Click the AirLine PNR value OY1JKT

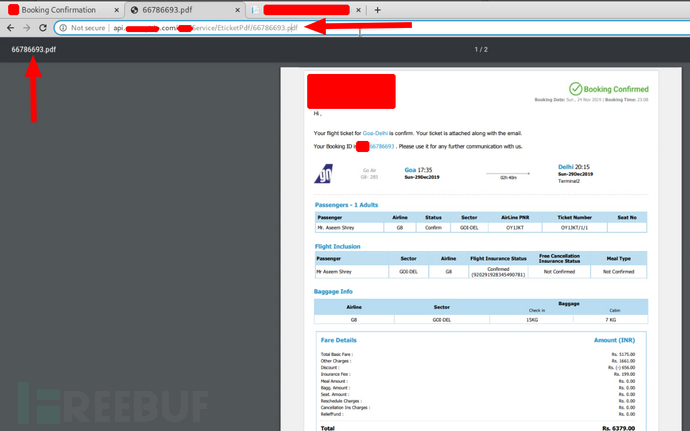(515, 228)
